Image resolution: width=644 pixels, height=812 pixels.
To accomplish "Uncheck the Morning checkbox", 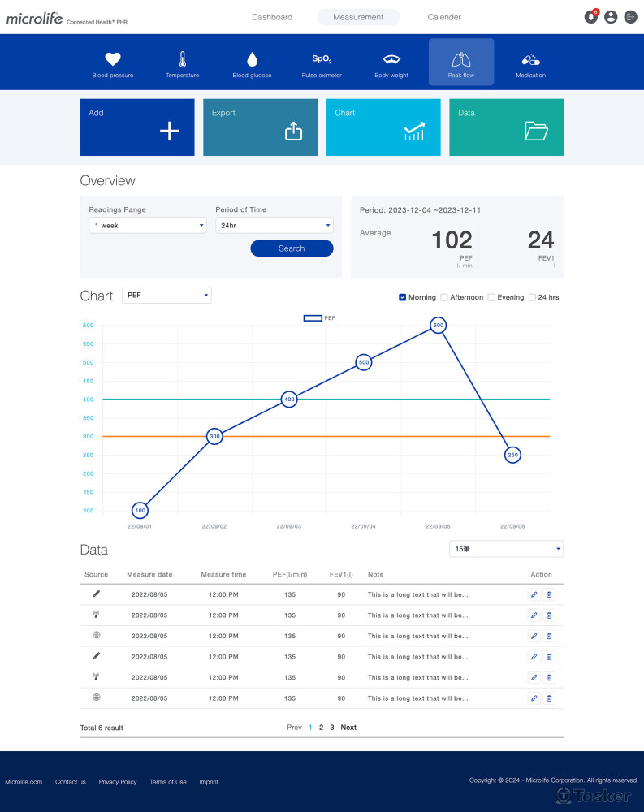I will click(403, 297).
